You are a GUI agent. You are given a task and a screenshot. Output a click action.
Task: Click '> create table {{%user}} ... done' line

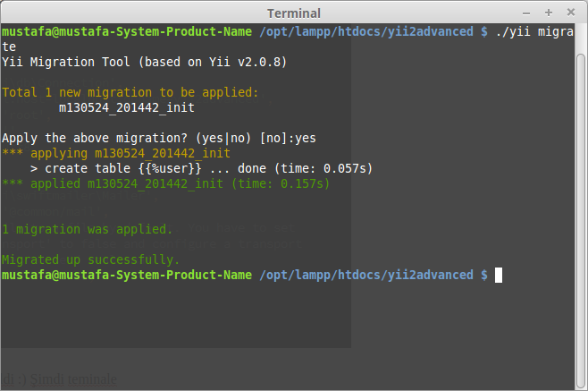(201, 168)
